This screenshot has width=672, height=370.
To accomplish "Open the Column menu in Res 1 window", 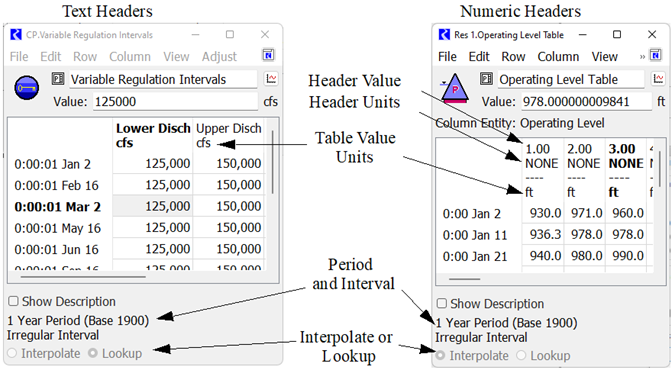I will tap(558, 57).
